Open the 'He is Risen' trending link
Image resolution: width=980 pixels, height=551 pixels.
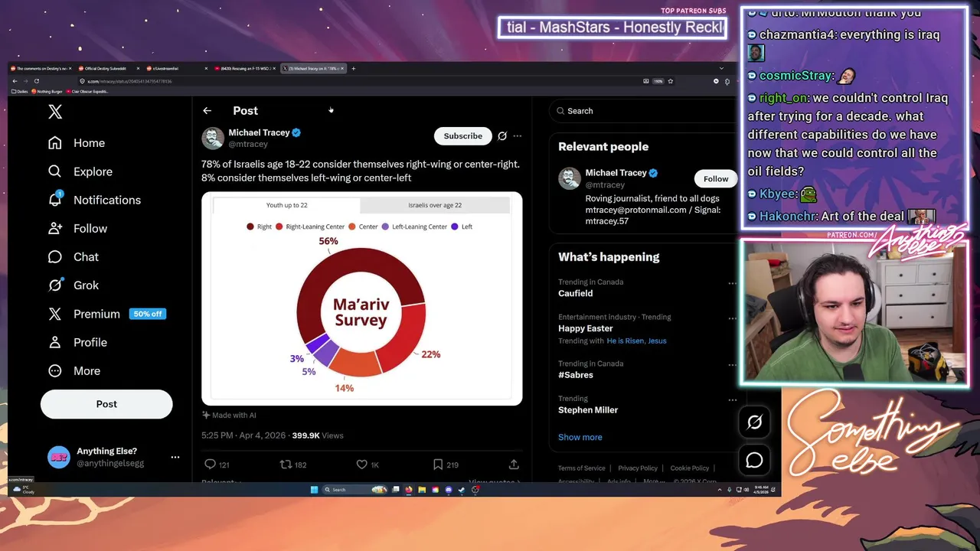[625, 341]
